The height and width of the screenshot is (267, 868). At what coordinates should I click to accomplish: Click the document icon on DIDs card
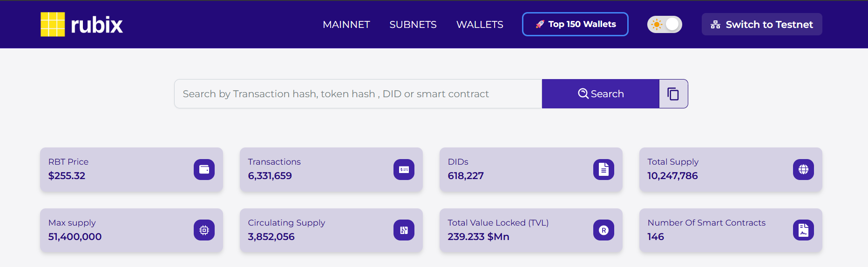click(x=604, y=169)
